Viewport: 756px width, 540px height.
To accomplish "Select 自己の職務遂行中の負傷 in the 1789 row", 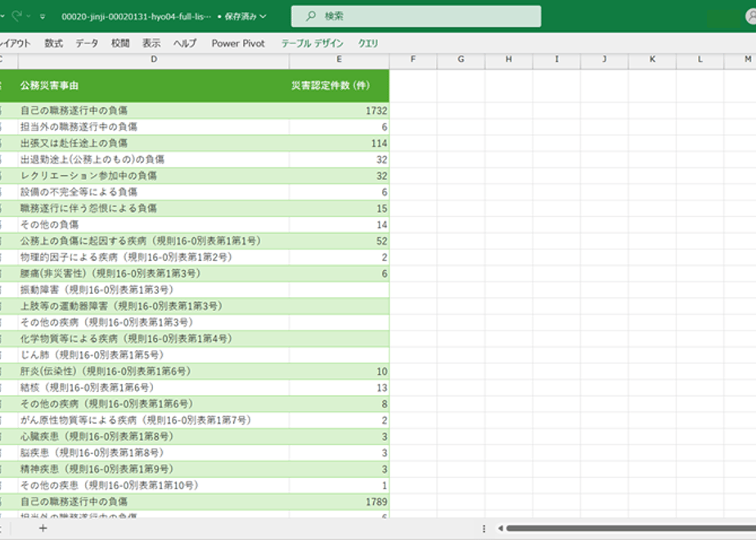I will 154,502.
